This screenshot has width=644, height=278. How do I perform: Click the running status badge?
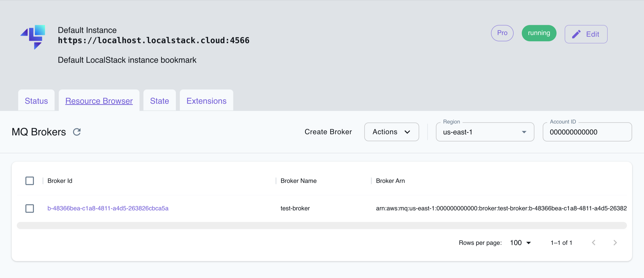click(539, 33)
